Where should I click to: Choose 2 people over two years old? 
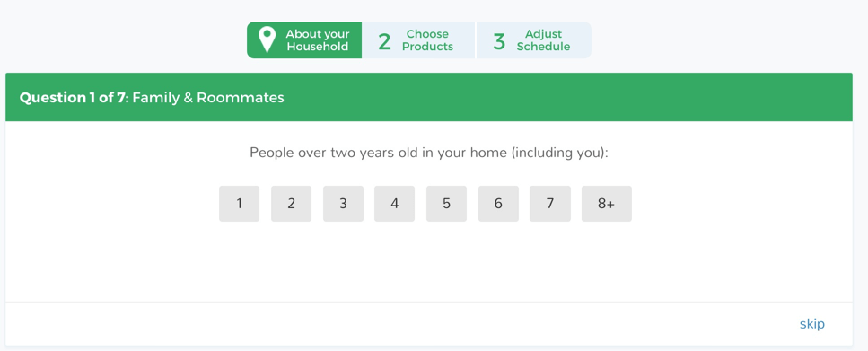pyautogui.click(x=291, y=204)
